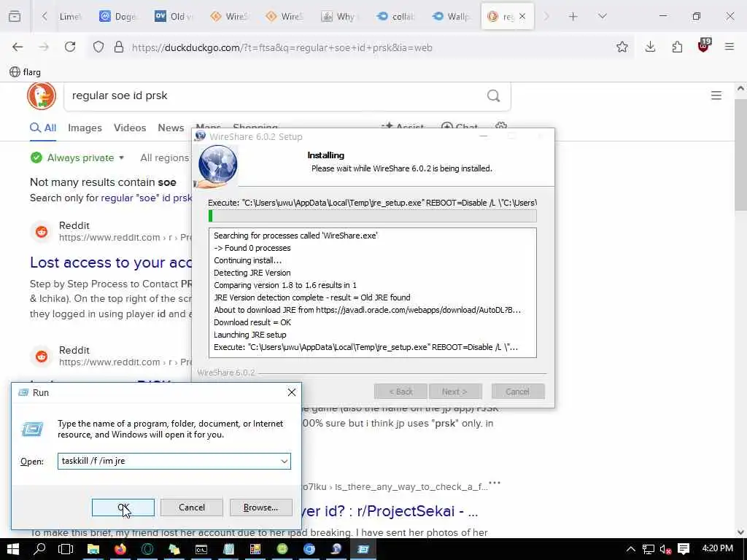The image size is (747, 560).
Task: Switch to the 'Doge' browser tab
Action: click(x=118, y=16)
